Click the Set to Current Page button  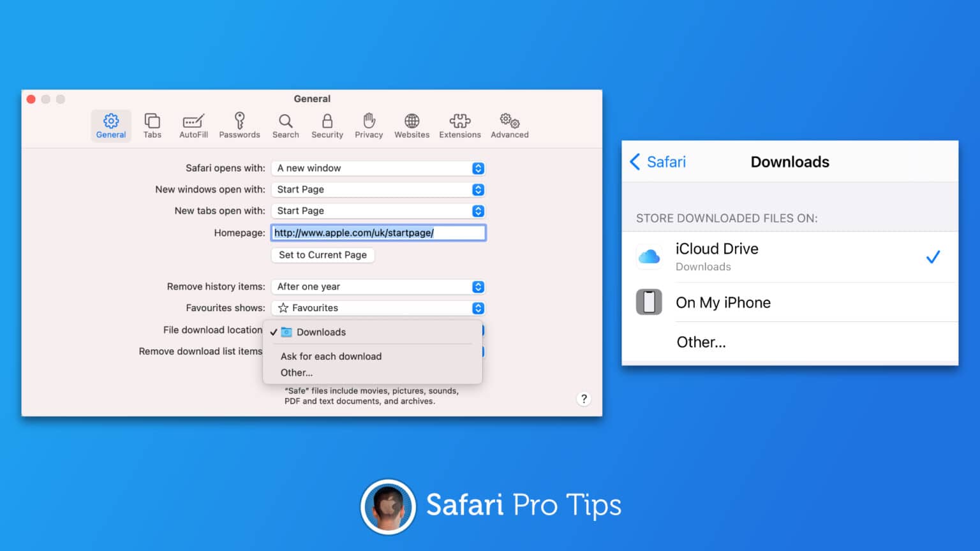pyautogui.click(x=323, y=255)
